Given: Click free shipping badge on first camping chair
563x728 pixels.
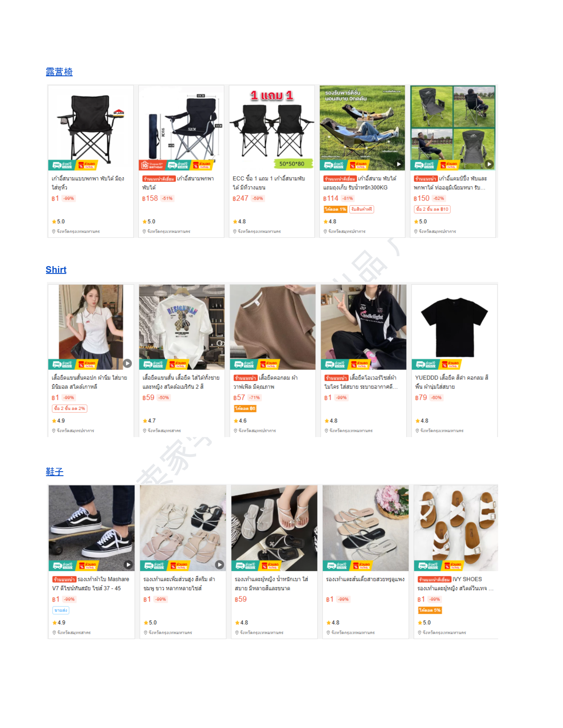Looking at the screenshot, I should pyautogui.click(x=62, y=165).
